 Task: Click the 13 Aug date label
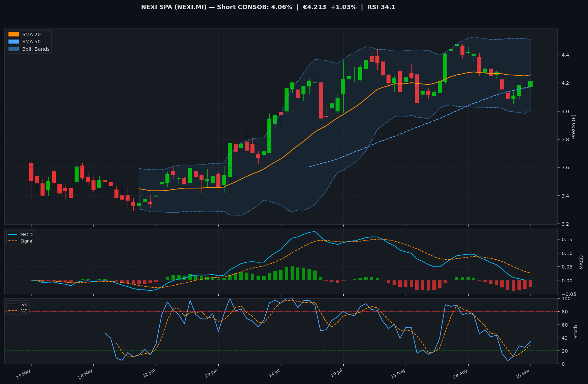point(398,374)
